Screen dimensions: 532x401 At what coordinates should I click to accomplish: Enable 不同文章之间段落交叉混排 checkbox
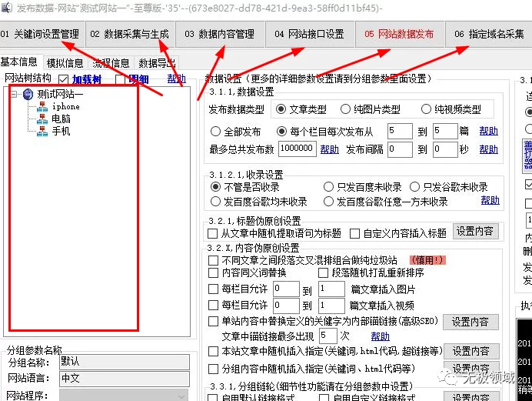pyautogui.click(x=213, y=260)
